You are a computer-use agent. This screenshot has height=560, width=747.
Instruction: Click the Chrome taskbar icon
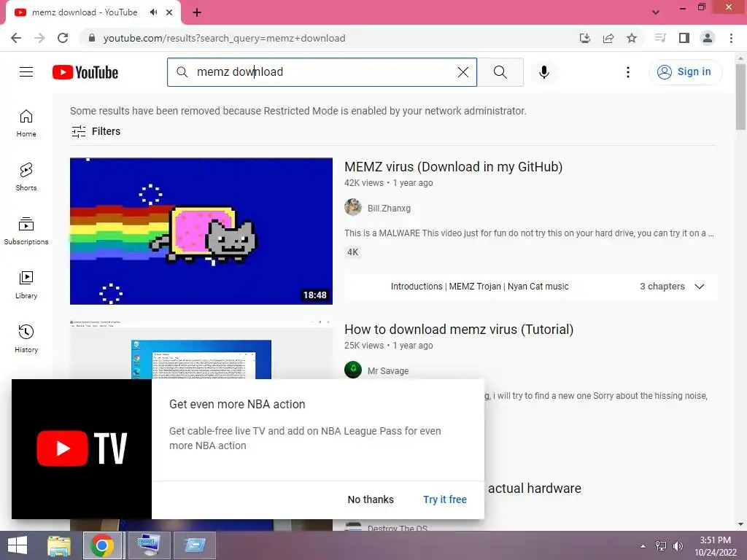102,545
